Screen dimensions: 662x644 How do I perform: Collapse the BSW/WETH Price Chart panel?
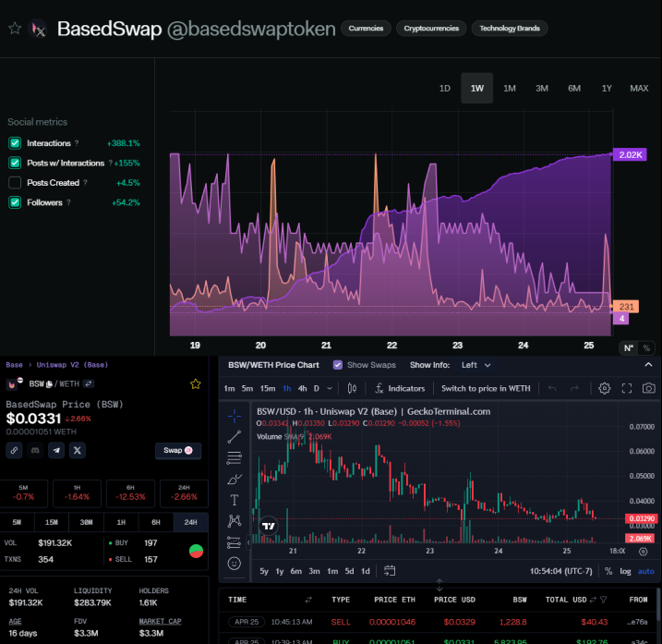pos(648,365)
